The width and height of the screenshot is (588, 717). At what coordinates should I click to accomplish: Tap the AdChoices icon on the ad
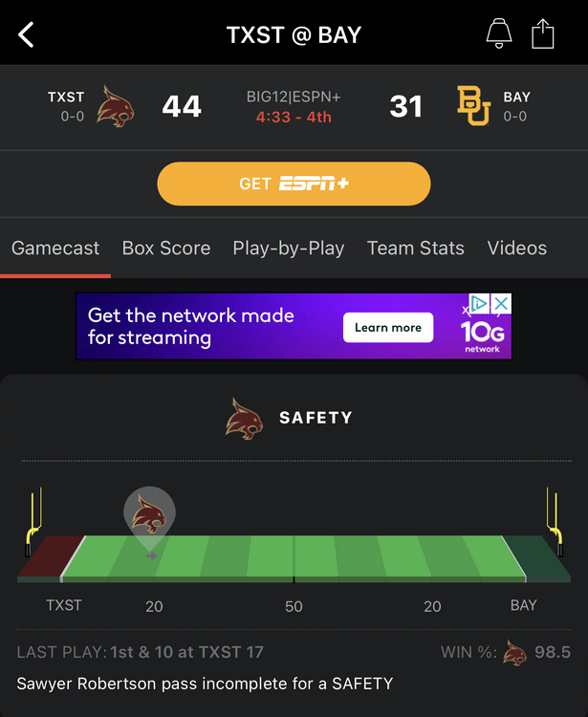[479, 304]
